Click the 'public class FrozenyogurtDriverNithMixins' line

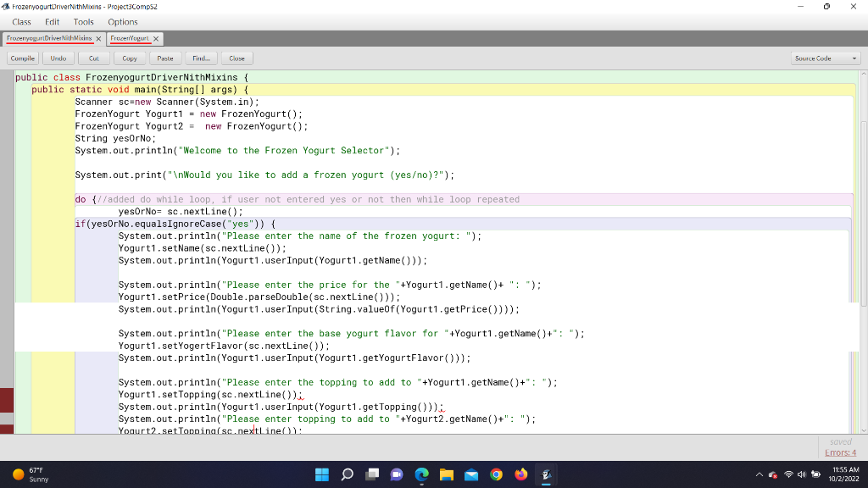(x=131, y=77)
